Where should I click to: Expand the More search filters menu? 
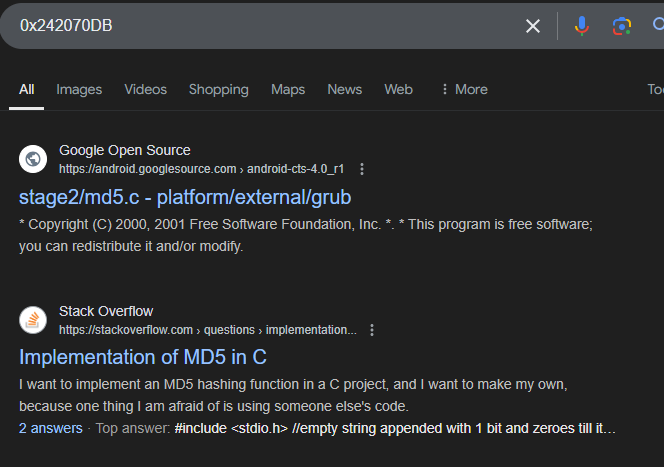(x=464, y=89)
